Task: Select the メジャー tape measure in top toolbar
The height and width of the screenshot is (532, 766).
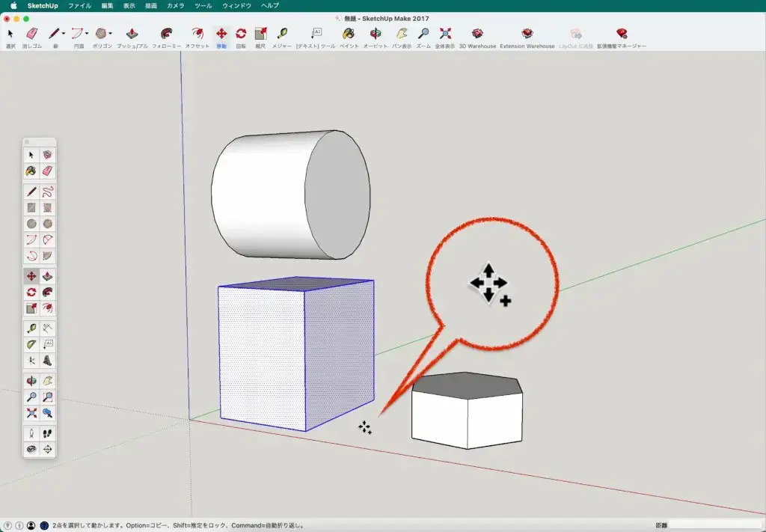Action: 282,34
